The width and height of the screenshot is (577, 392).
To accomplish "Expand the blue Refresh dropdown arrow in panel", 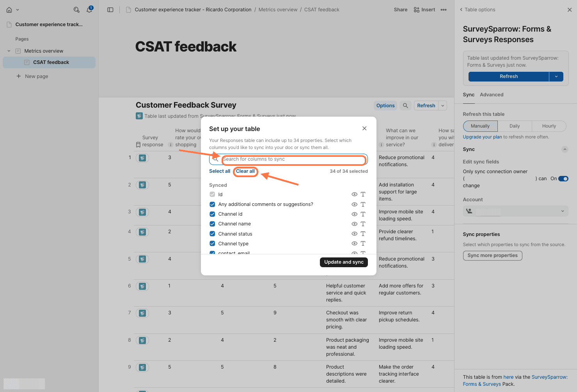I will point(556,76).
